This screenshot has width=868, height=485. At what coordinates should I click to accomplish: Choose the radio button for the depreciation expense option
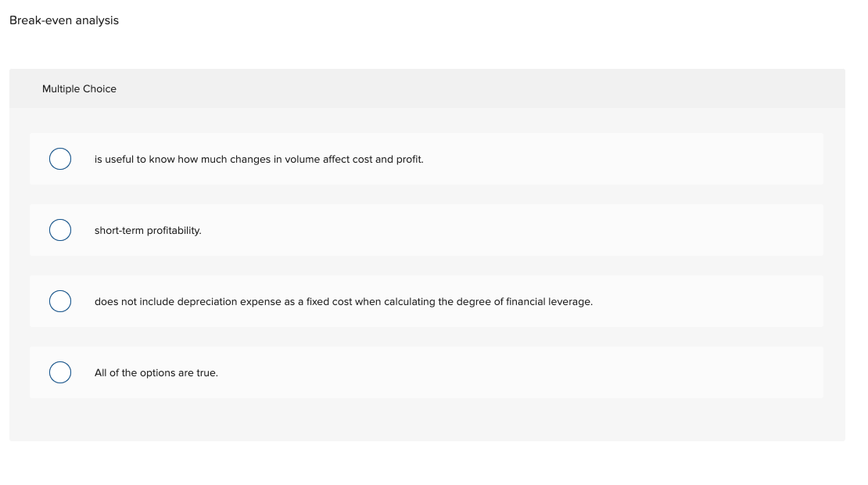60,301
